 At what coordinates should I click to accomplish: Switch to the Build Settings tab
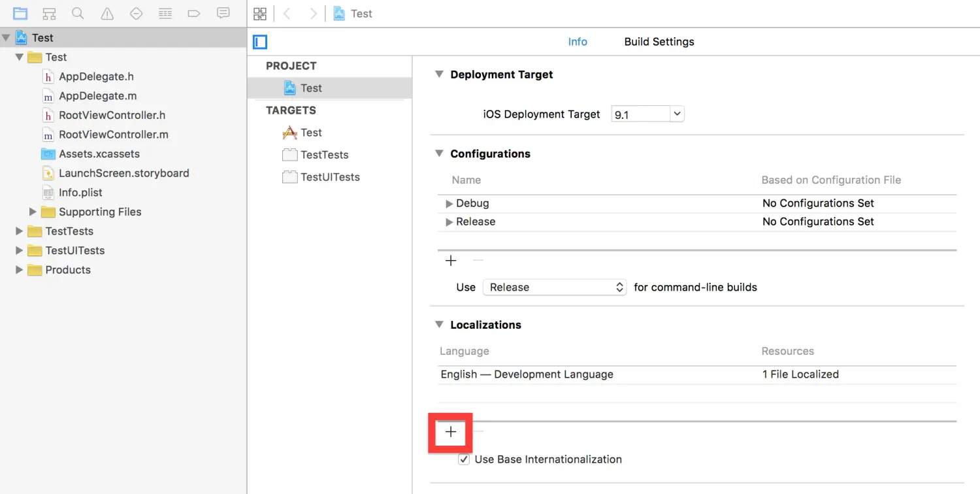click(659, 42)
